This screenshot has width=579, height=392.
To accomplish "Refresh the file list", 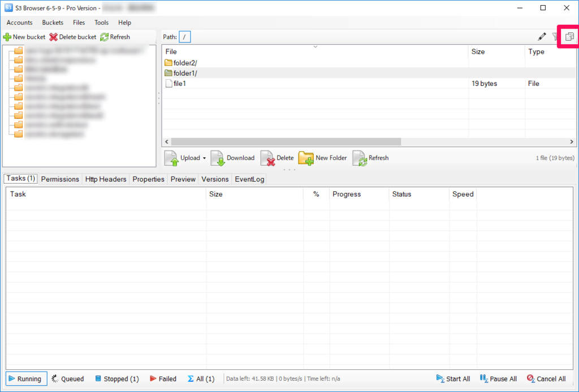I will [x=371, y=158].
